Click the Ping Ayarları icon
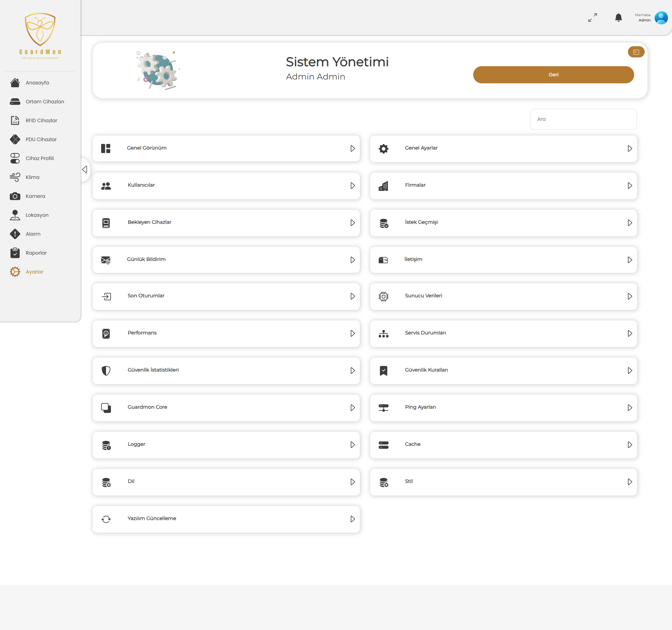The height and width of the screenshot is (630, 672). pos(384,408)
